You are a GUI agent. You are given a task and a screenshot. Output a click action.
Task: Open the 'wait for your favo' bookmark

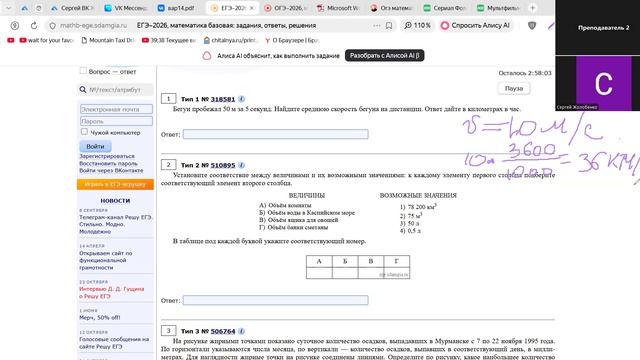coord(46,40)
